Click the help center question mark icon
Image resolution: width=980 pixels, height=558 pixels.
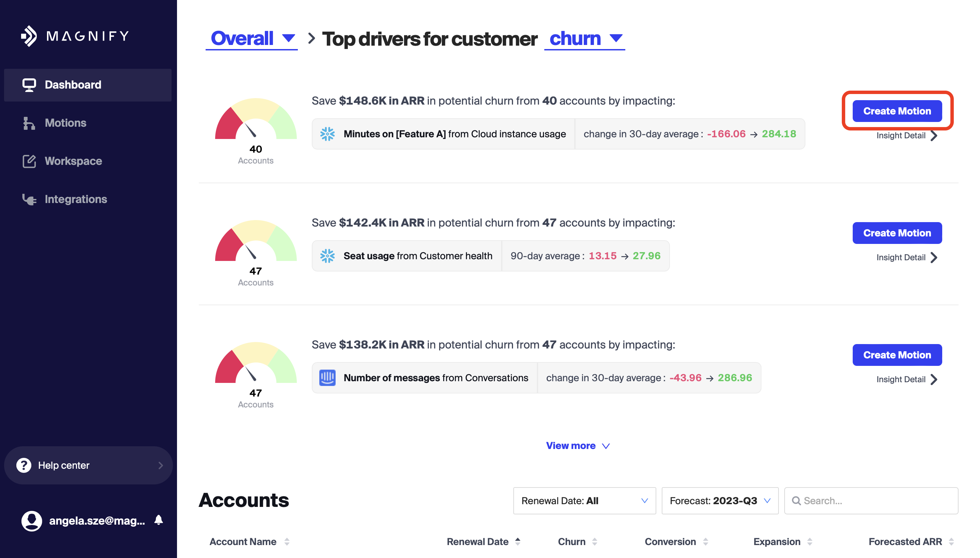point(24,465)
